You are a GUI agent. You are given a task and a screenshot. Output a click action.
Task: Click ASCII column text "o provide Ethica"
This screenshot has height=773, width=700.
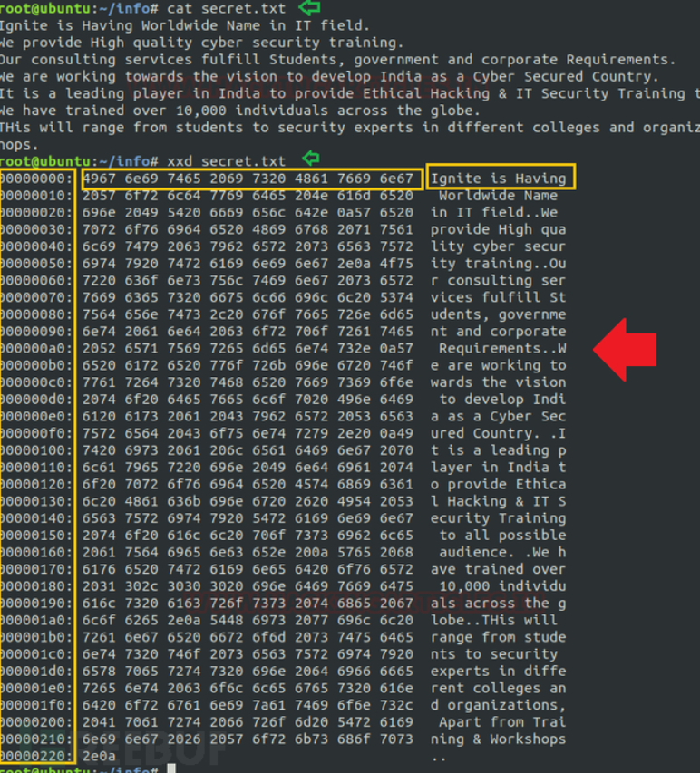tap(498, 484)
